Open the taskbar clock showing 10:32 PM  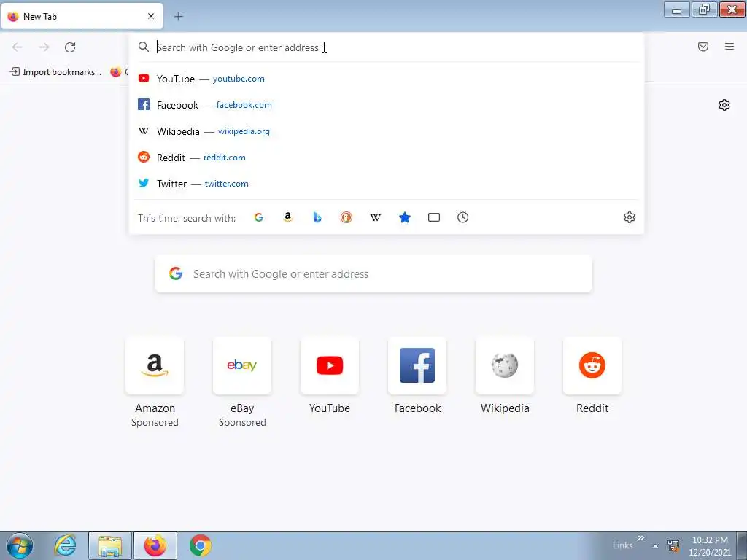pos(710,546)
